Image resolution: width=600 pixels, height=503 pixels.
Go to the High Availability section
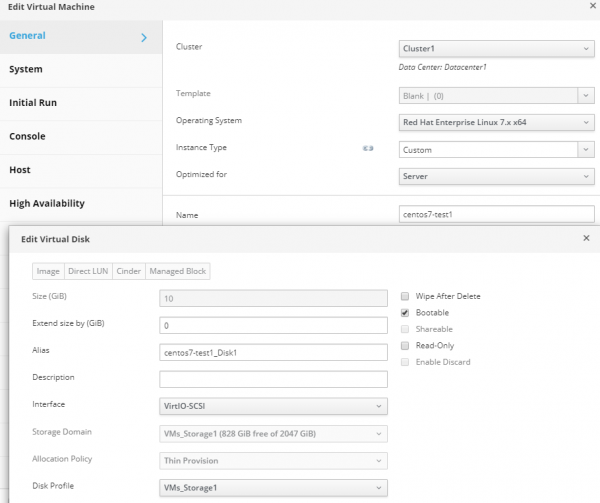pos(47,203)
